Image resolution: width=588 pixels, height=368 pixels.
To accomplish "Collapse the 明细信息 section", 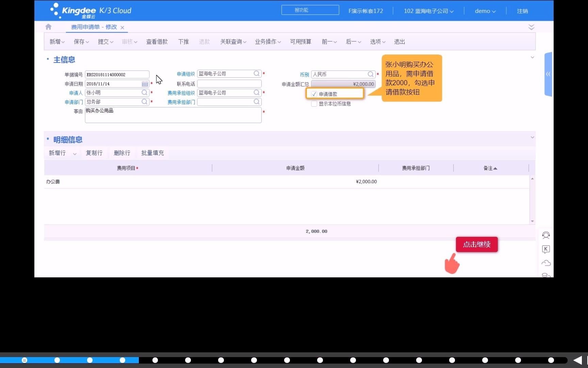I will coord(533,137).
